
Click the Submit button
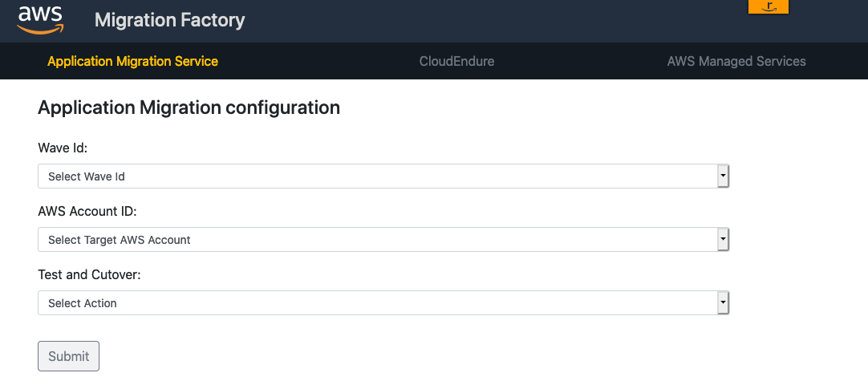pos(69,356)
